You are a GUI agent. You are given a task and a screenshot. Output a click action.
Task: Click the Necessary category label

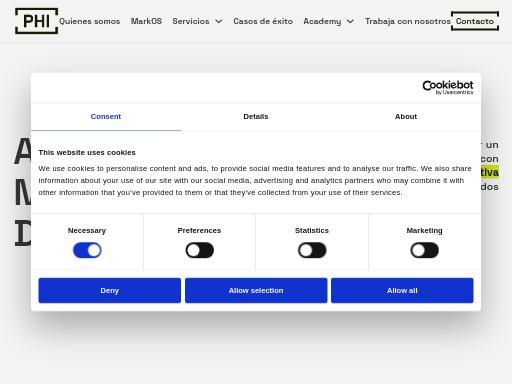click(87, 231)
